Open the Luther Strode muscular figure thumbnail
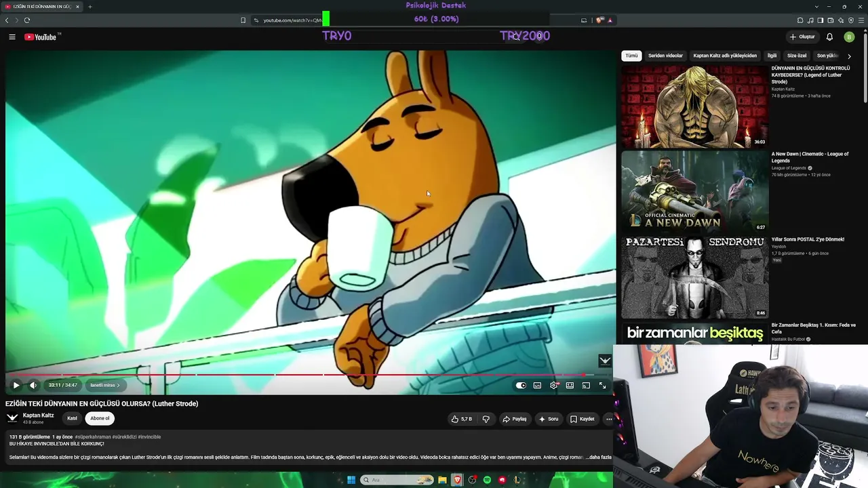Screen dimensions: 868x488 click(x=694, y=106)
